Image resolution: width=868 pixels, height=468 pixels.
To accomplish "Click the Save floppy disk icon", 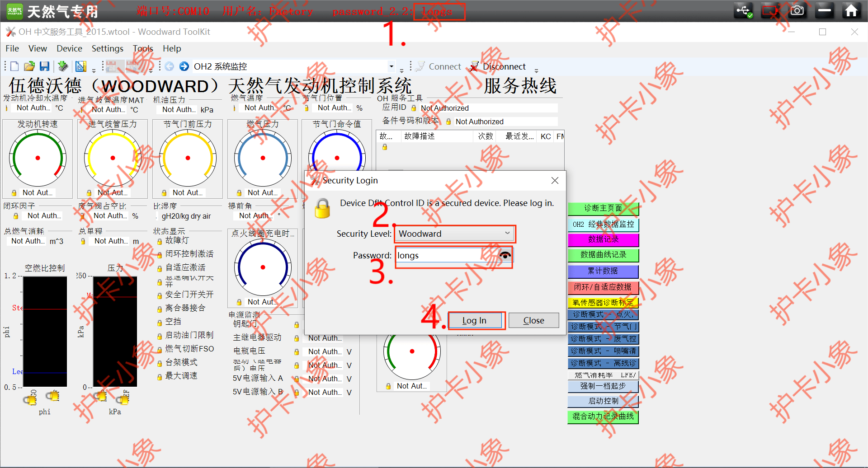I will (44, 66).
